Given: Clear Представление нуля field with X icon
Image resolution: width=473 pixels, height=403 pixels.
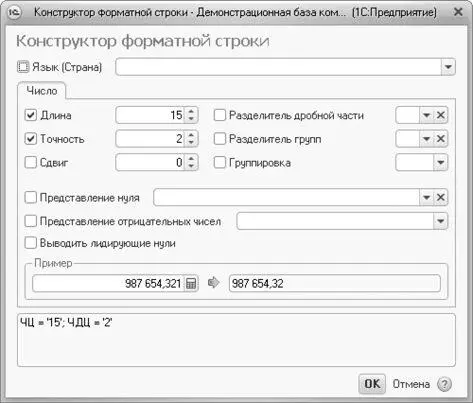Looking at the screenshot, I should click(441, 197).
